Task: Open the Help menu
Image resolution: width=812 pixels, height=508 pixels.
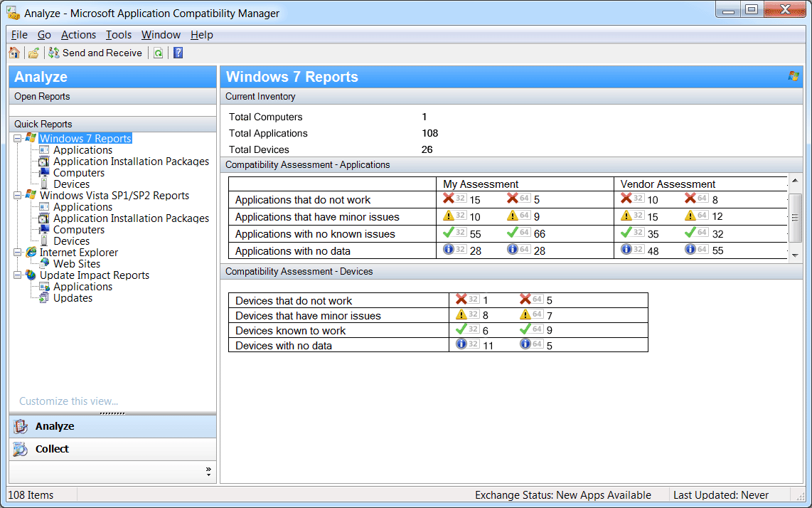Action: tap(202, 35)
